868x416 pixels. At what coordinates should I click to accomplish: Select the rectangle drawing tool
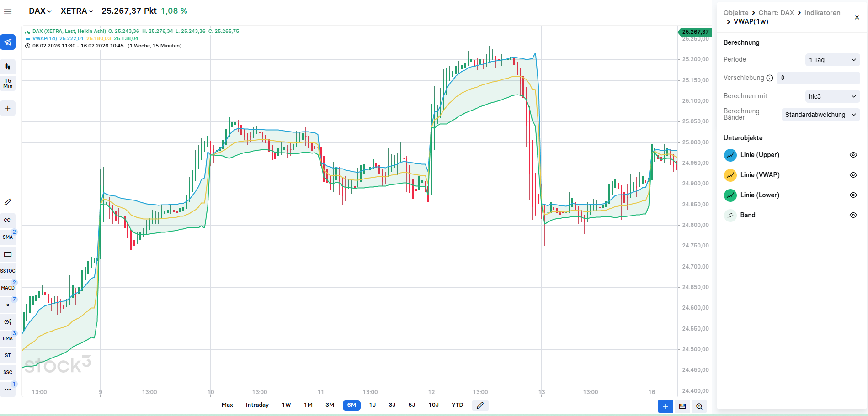8,254
